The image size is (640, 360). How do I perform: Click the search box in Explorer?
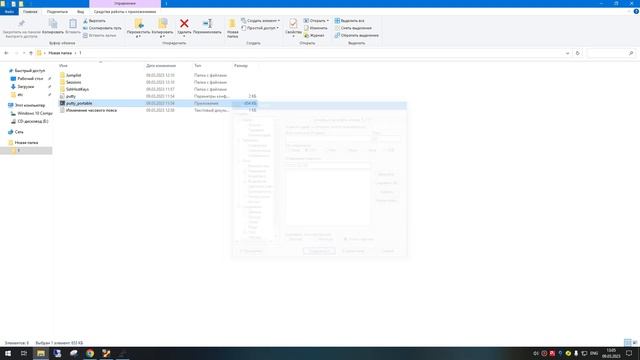(611, 53)
